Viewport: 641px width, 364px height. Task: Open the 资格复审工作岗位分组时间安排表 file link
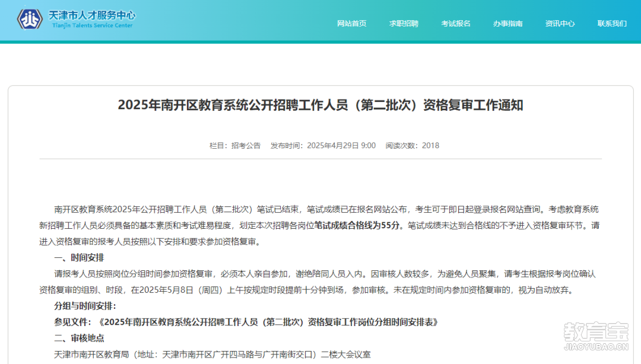coord(268,323)
